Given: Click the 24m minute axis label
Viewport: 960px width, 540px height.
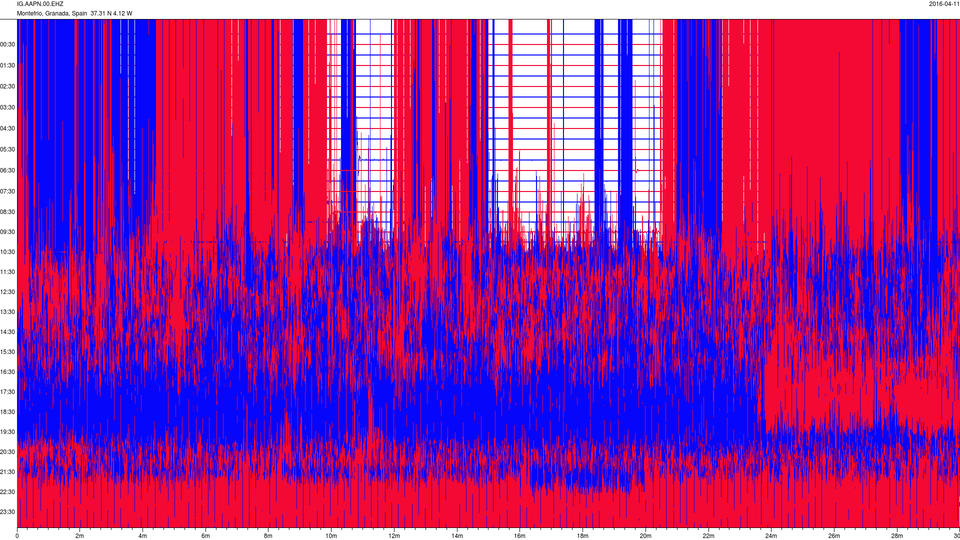Looking at the screenshot, I should tap(771, 536).
